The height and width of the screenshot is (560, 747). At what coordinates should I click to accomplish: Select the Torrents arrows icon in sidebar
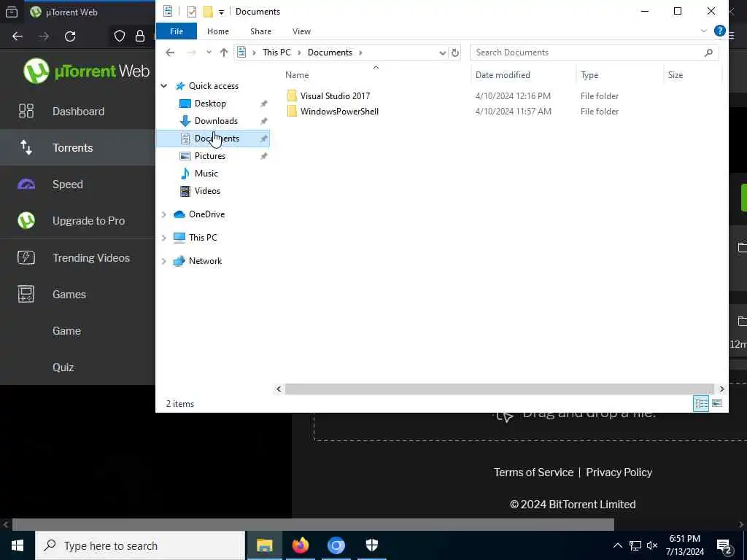pos(26,147)
